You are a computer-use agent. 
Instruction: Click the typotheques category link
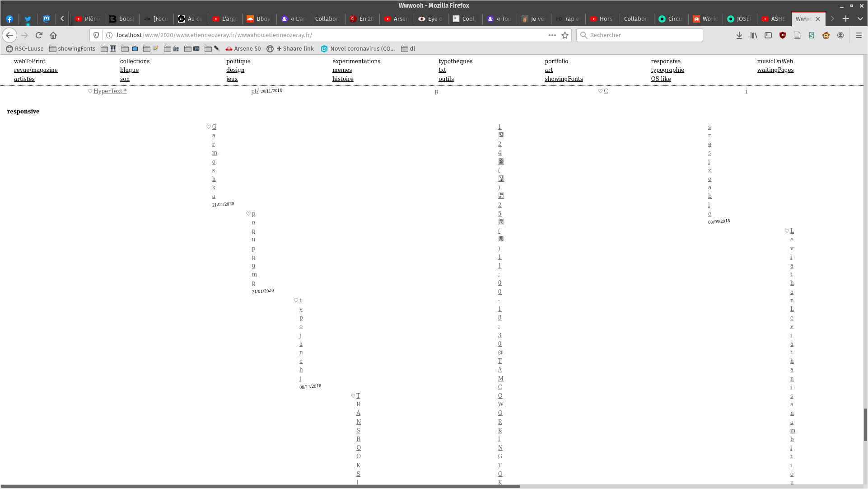[x=455, y=61]
